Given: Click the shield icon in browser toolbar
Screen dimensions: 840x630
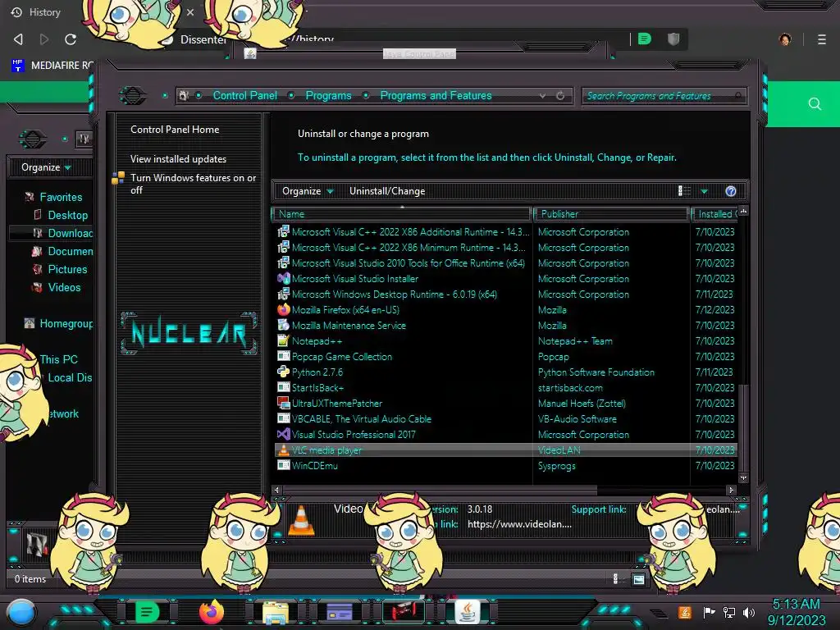Looking at the screenshot, I should click(673, 39).
